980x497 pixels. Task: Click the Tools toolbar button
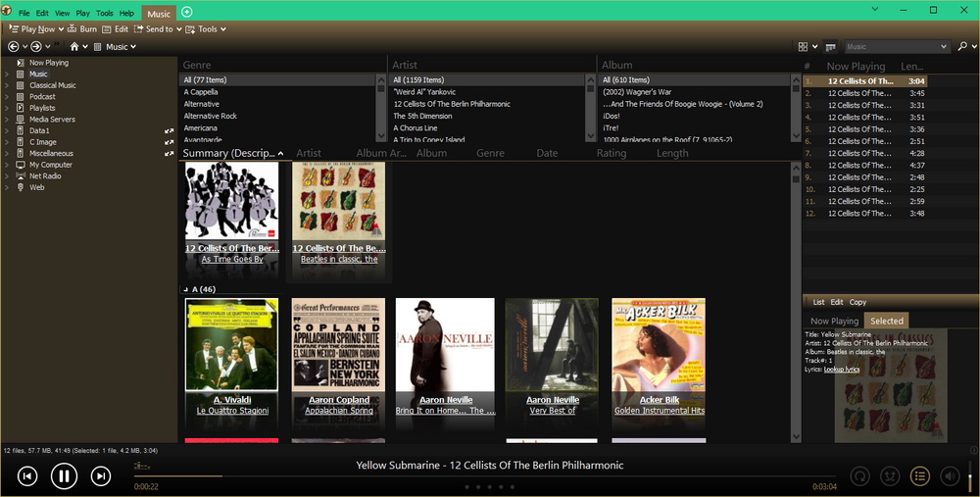(206, 28)
